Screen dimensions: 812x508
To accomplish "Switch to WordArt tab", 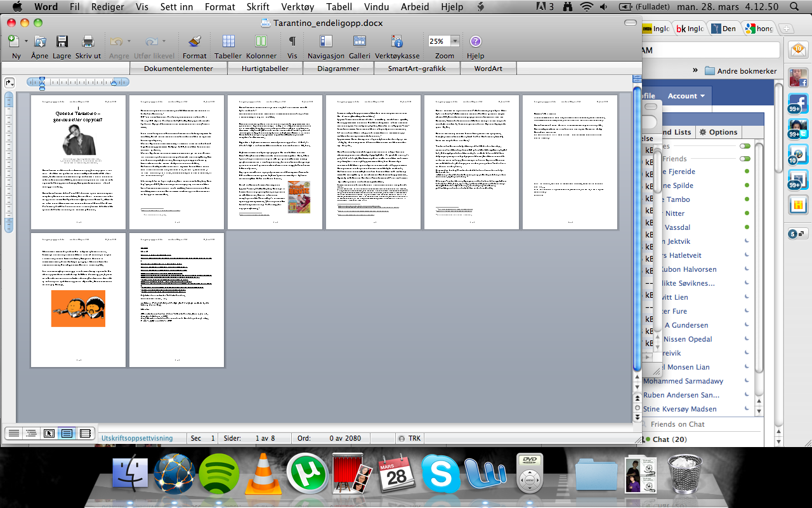I will tap(488, 69).
